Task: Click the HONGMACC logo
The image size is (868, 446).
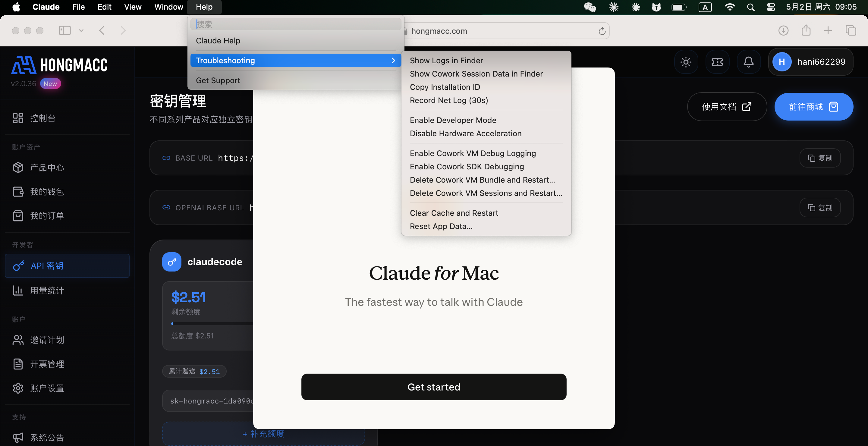Action: click(59, 65)
